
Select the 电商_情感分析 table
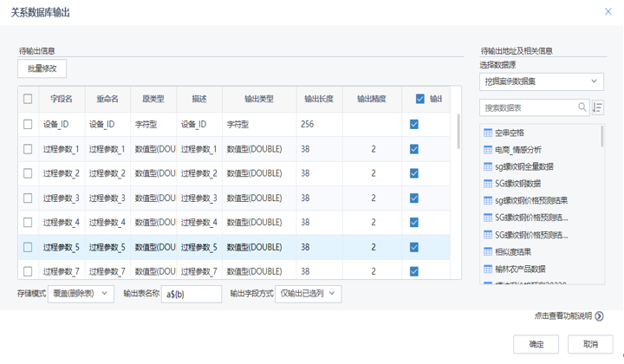pos(518,150)
